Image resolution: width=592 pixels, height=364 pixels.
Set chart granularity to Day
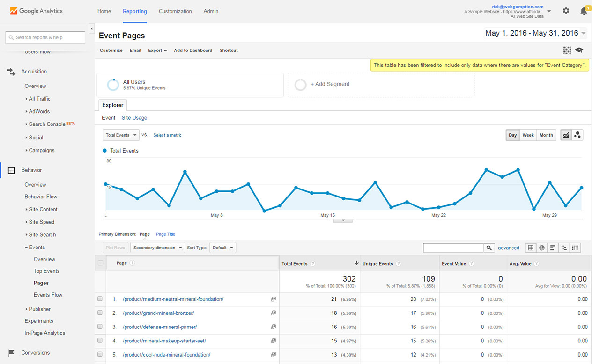coord(513,135)
